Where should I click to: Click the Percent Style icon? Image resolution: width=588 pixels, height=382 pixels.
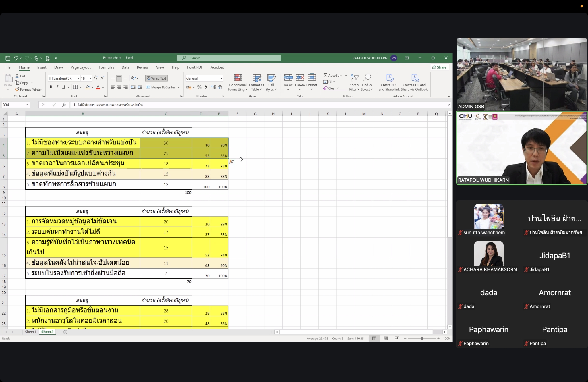click(199, 87)
